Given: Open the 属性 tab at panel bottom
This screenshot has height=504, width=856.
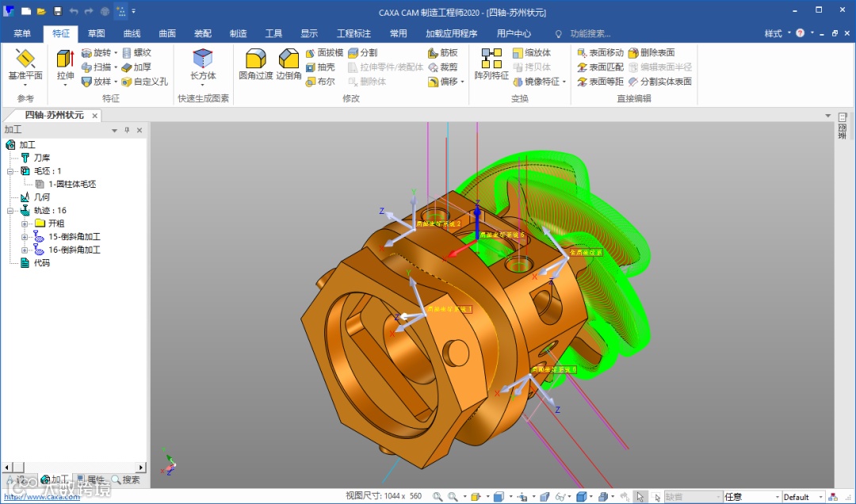Looking at the screenshot, I should pyautogui.click(x=90, y=479).
